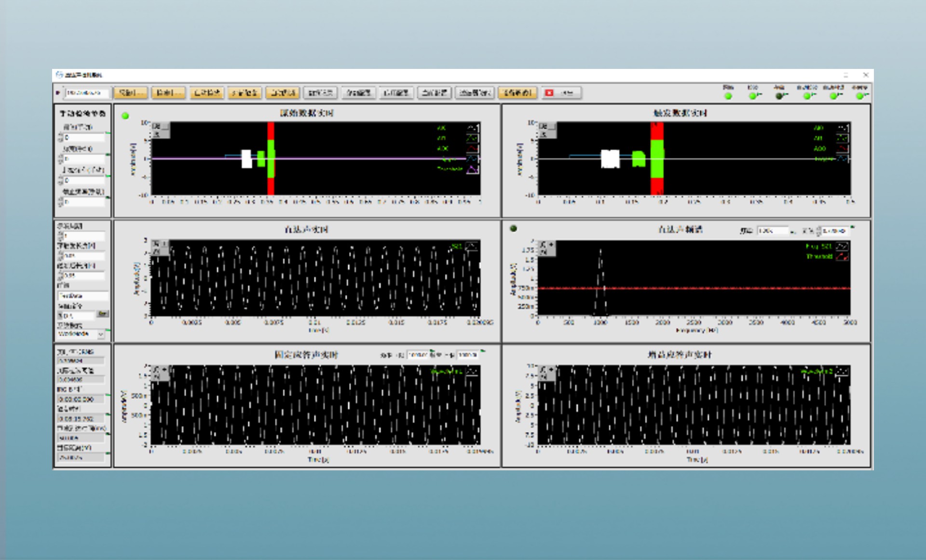
Task: Open the window-type selector above spectrum chart
Action: (x=836, y=231)
